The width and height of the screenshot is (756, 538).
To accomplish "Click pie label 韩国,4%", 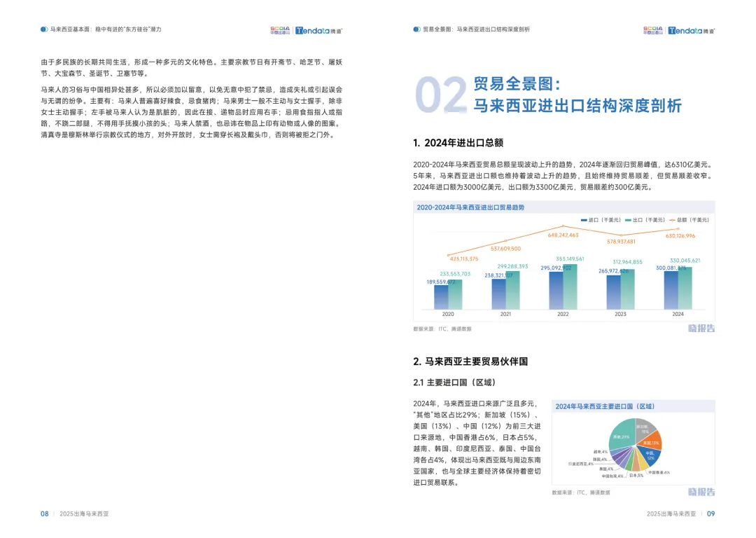I will pos(601,460).
